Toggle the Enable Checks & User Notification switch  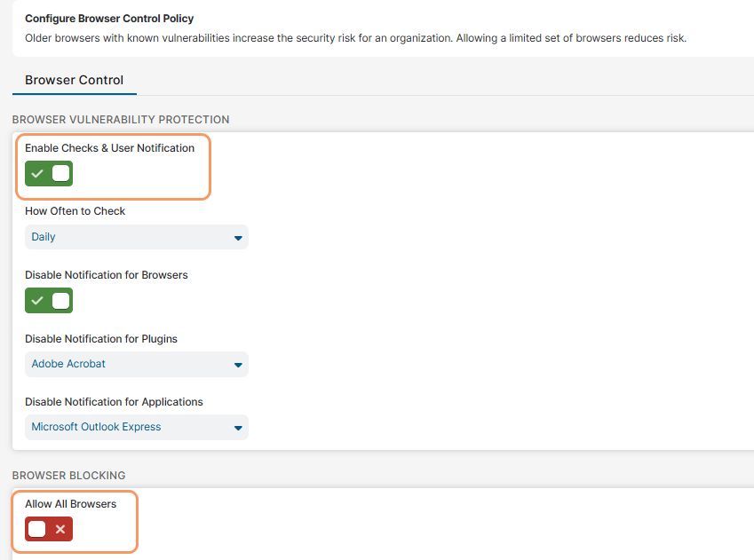(x=49, y=174)
